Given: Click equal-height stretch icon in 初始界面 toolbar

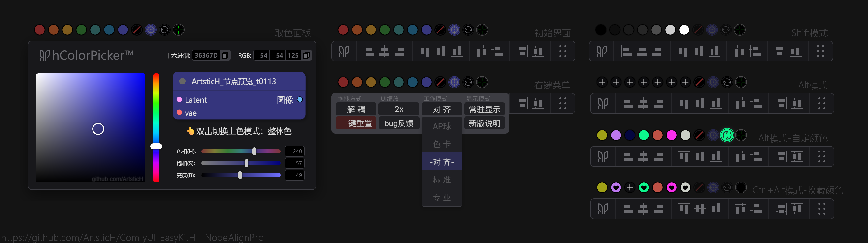Looking at the screenshot, I should (x=538, y=51).
